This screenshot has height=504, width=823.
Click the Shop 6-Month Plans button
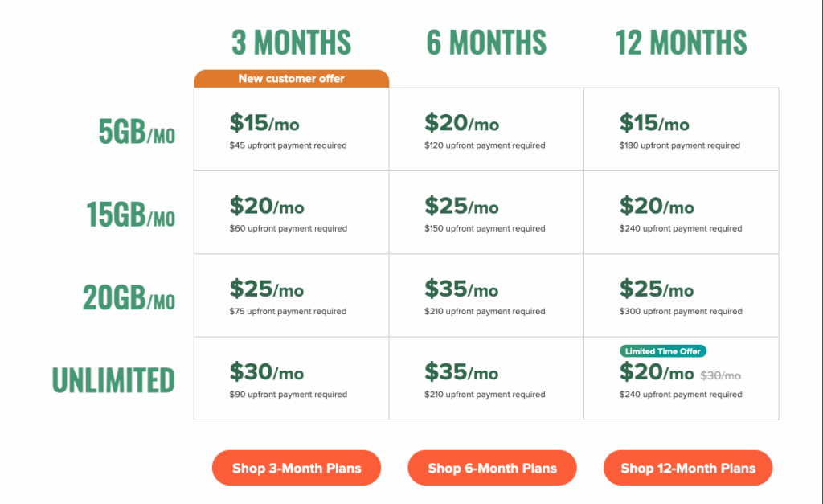pyautogui.click(x=492, y=468)
